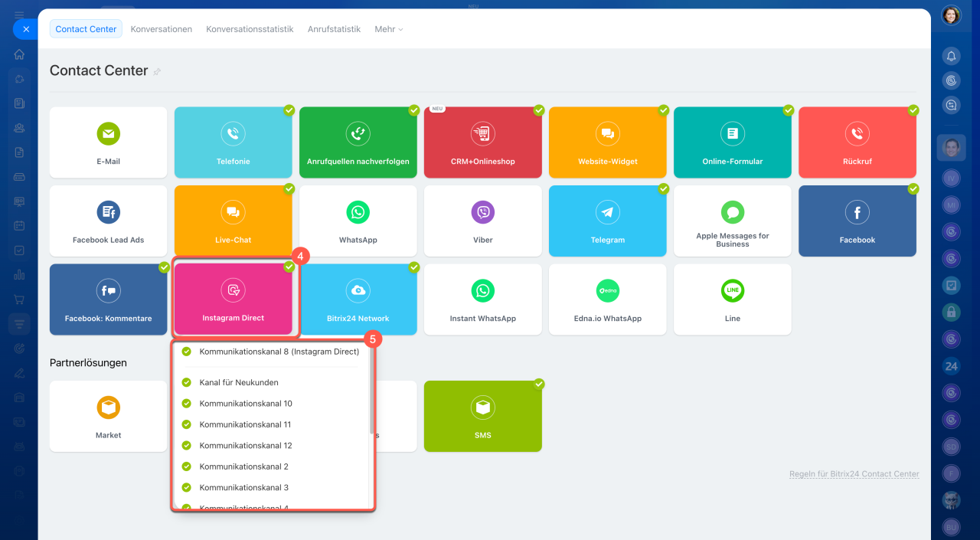Open the search chat icon
Image resolution: width=980 pixels, height=540 pixels.
click(951, 105)
